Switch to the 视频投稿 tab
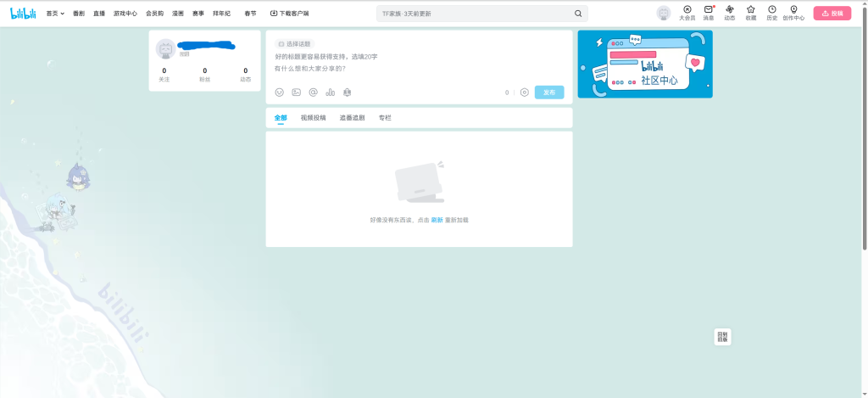Viewport: 868px width, 398px height. coord(313,118)
